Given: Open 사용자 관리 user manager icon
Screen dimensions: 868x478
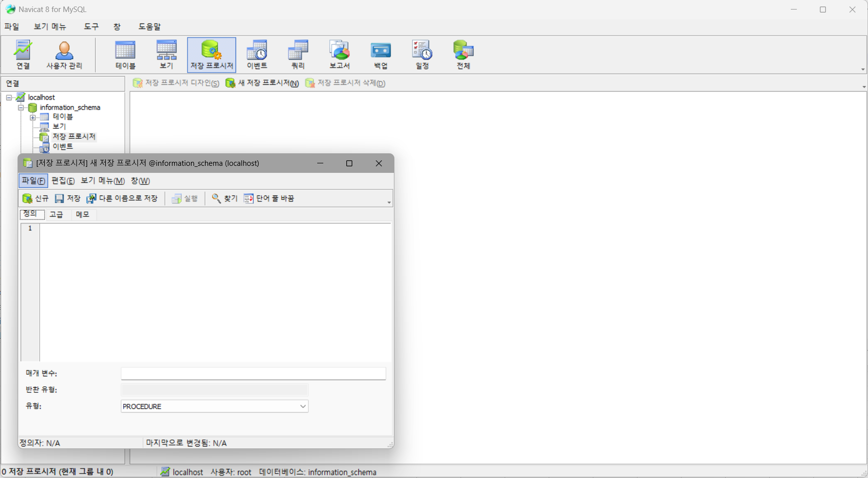Looking at the screenshot, I should click(64, 54).
